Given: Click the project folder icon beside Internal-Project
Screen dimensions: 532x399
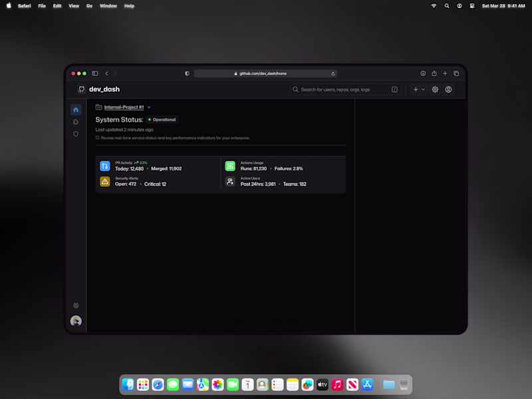Looking at the screenshot, I should (x=98, y=107).
